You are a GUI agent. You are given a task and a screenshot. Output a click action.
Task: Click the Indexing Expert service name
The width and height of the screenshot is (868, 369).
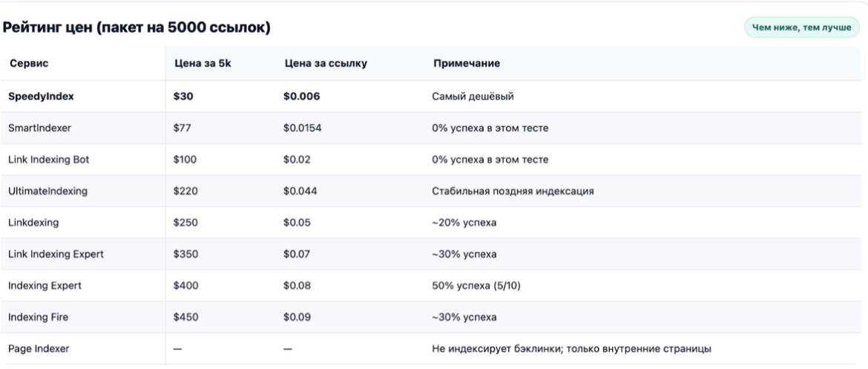[x=45, y=286]
